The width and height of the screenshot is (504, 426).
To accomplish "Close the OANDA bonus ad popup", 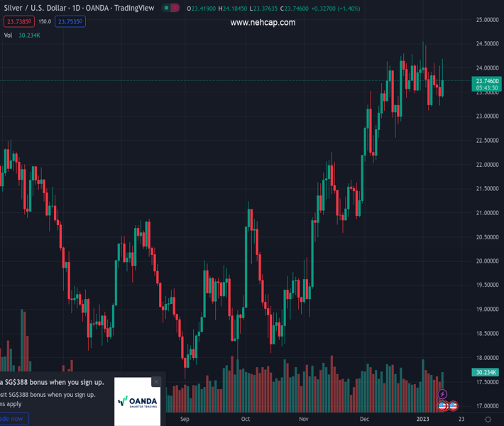I will click(156, 381).
